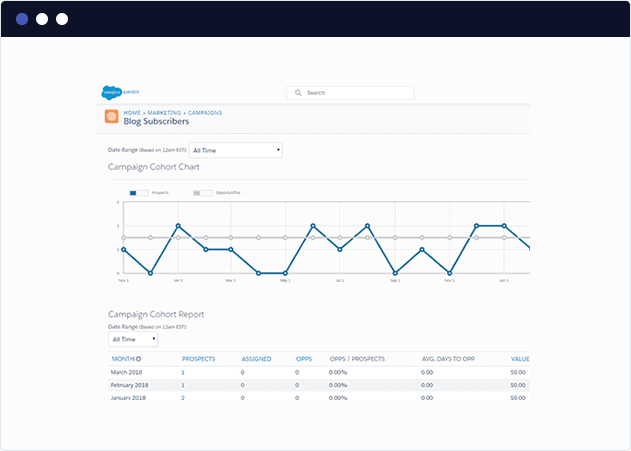
Task: Open prospects count link for March 2018
Action: coord(183,373)
